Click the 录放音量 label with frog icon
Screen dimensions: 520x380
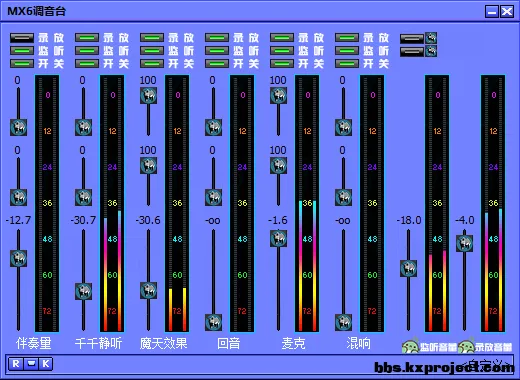click(x=485, y=347)
